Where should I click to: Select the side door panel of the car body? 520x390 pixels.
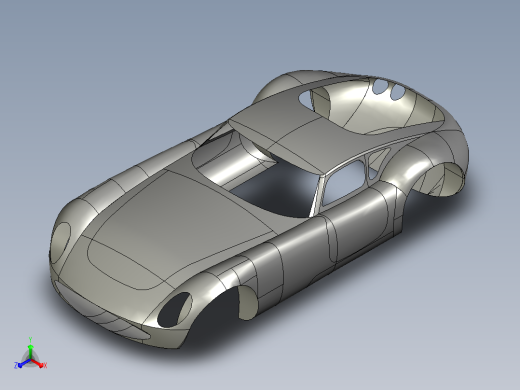click(362, 222)
